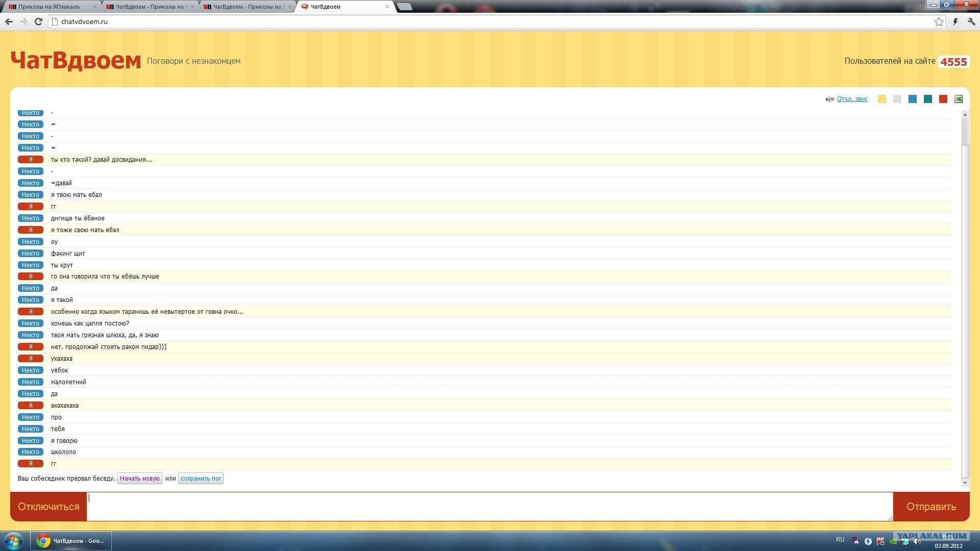Click the chat scrollbar down arrow
This screenshot has width=980, height=551.
965,483
